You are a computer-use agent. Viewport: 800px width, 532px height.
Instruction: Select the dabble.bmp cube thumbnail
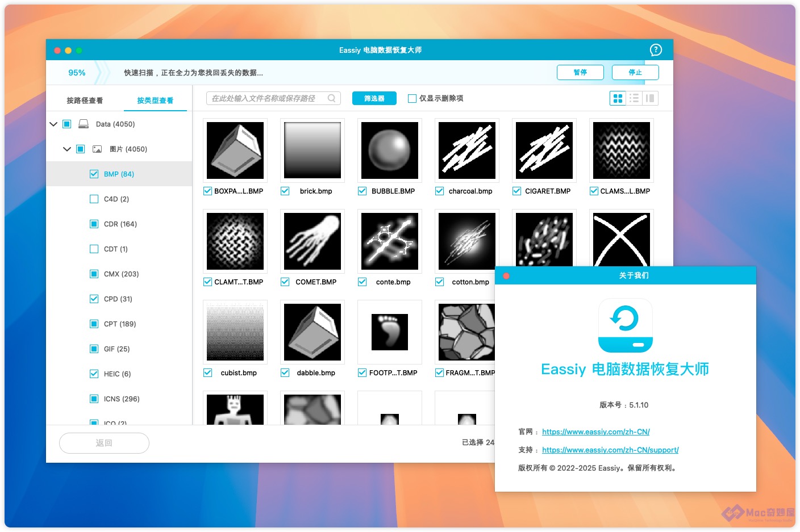coord(312,332)
